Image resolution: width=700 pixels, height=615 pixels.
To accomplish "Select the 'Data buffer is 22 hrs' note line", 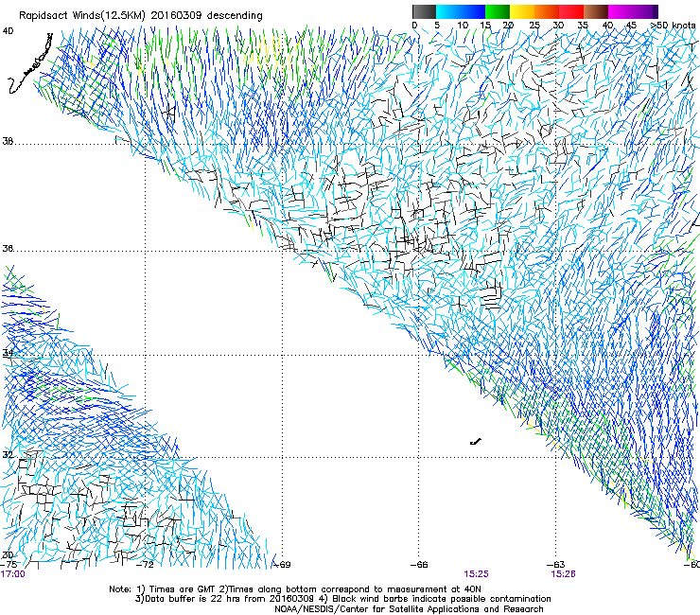I will 342,599.
